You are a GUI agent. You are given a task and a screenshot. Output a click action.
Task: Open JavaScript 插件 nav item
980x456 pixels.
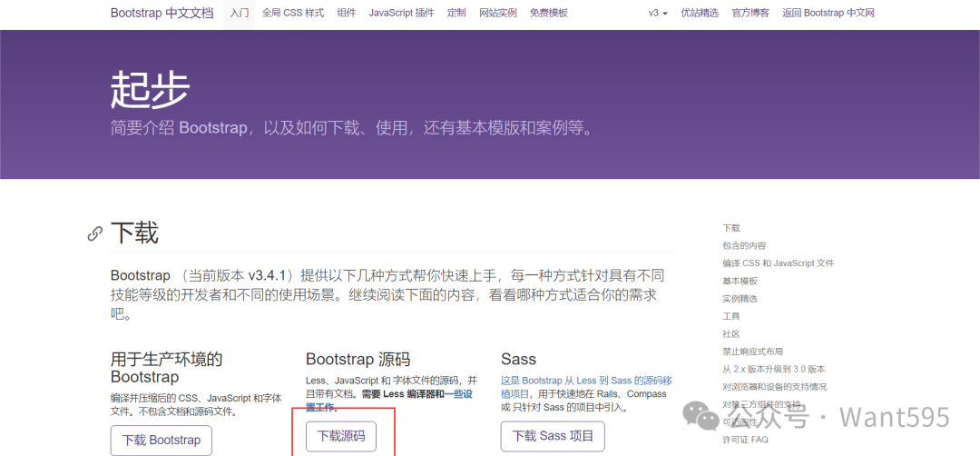401,13
